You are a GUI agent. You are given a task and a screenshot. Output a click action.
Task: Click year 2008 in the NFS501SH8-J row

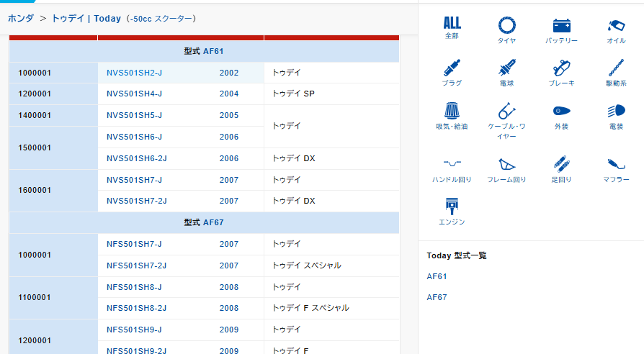click(x=229, y=287)
